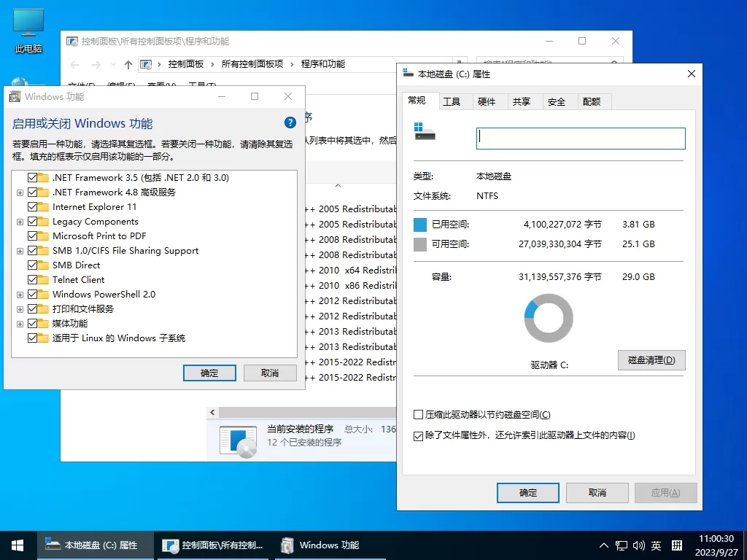Click the Windows Start button
Viewport: 747px width, 560px height.
16,545
